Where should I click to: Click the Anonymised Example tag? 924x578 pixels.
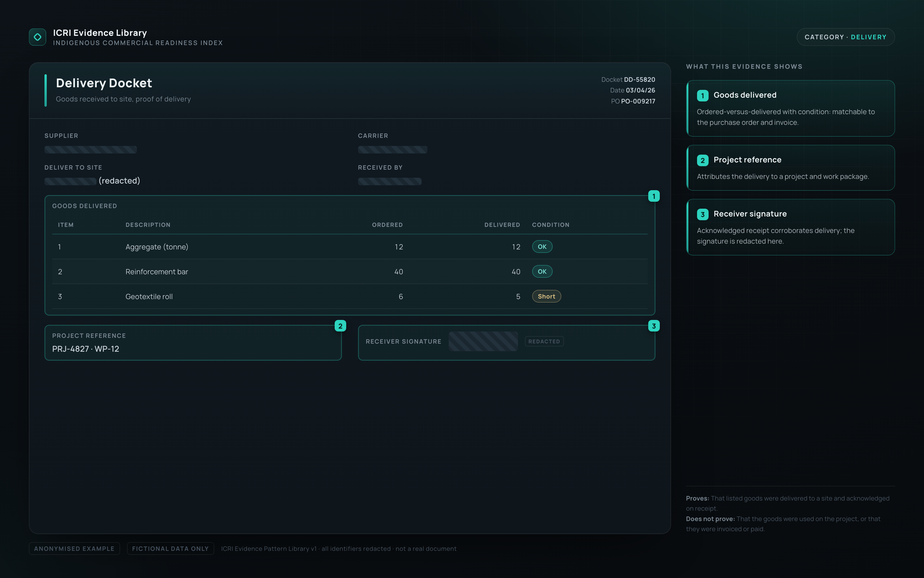[x=74, y=549]
